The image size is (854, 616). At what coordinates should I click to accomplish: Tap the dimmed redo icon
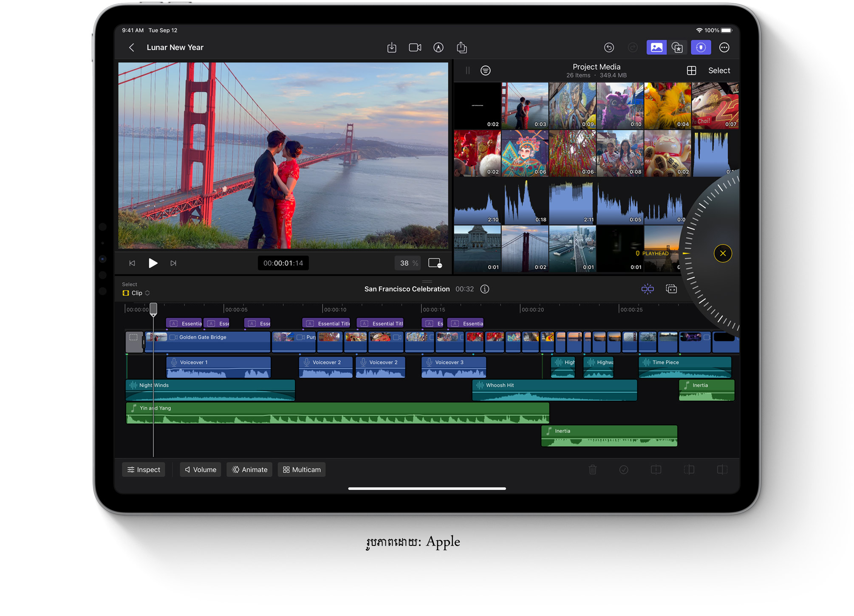(x=633, y=48)
